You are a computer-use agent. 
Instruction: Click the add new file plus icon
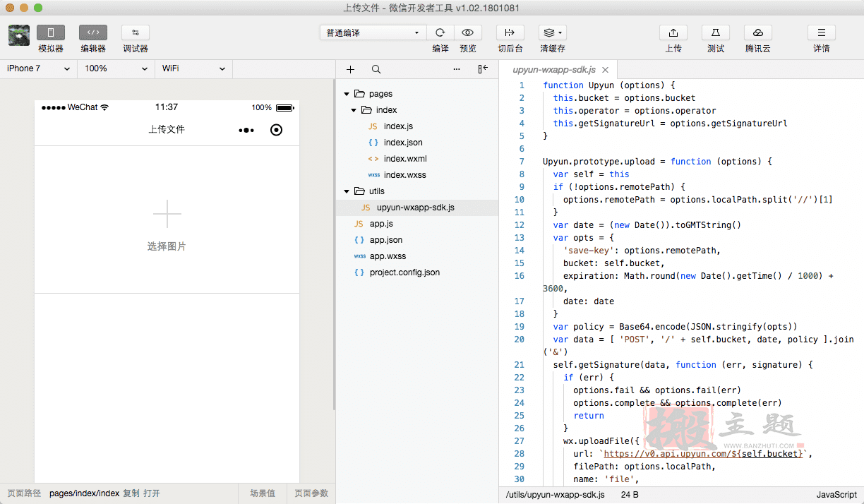[351, 69]
